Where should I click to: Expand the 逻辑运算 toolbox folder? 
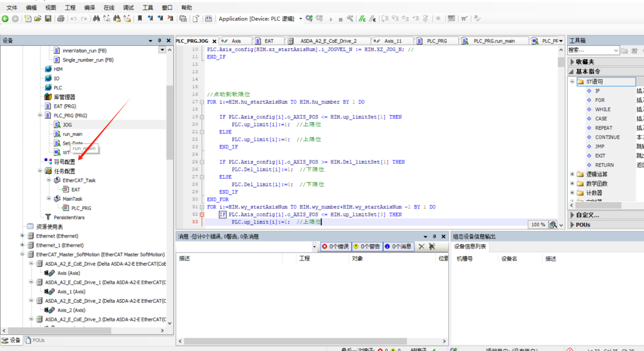click(x=572, y=174)
